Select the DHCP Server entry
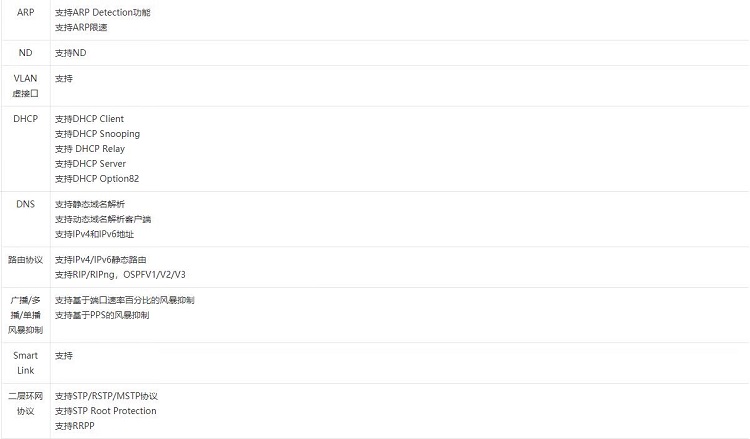 point(90,164)
